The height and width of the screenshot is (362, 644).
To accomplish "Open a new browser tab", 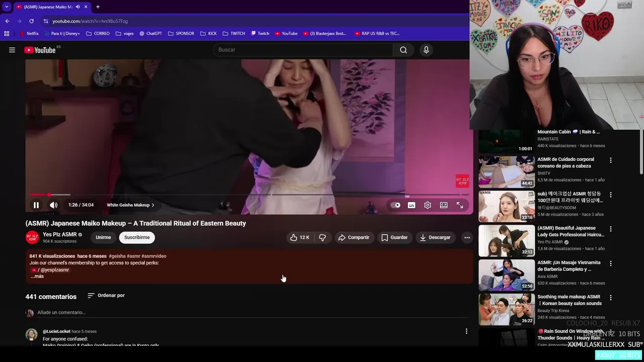I will click(98, 7).
